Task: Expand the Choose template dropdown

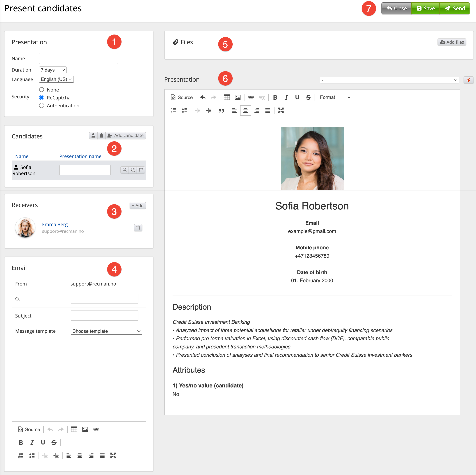Action: [106, 331]
